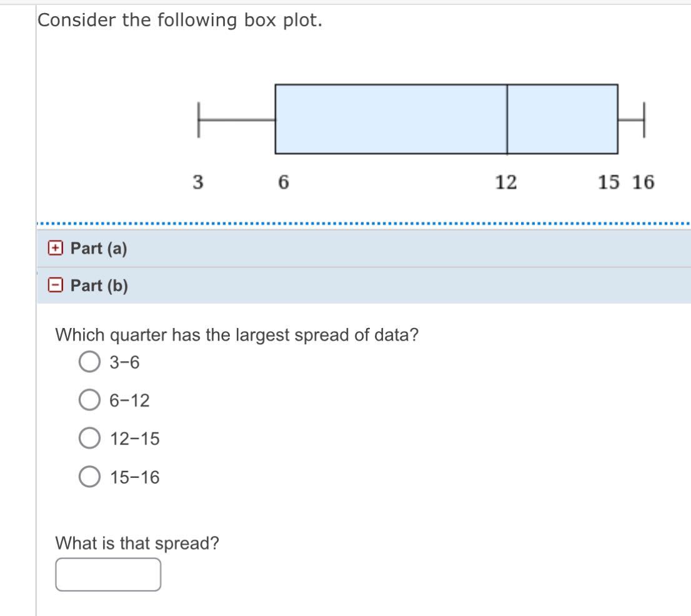Click the left whisker at 3

pyautogui.click(x=199, y=119)
